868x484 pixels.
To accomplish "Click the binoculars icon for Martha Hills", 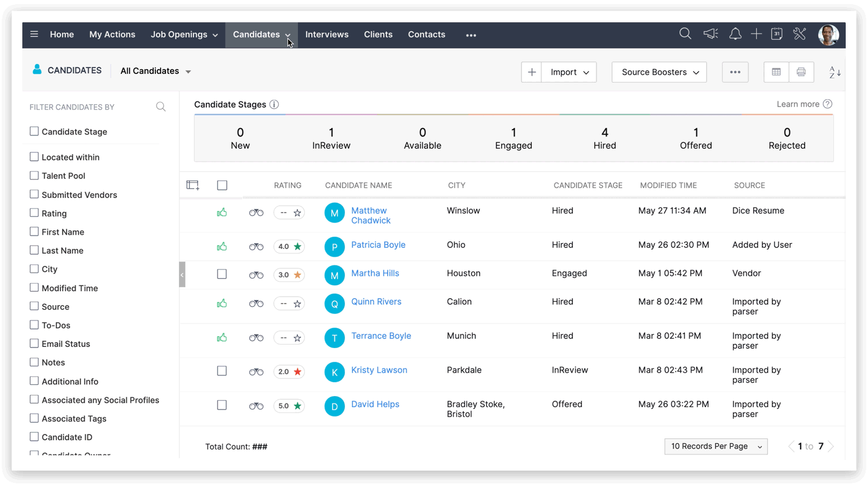I will 256,275.
